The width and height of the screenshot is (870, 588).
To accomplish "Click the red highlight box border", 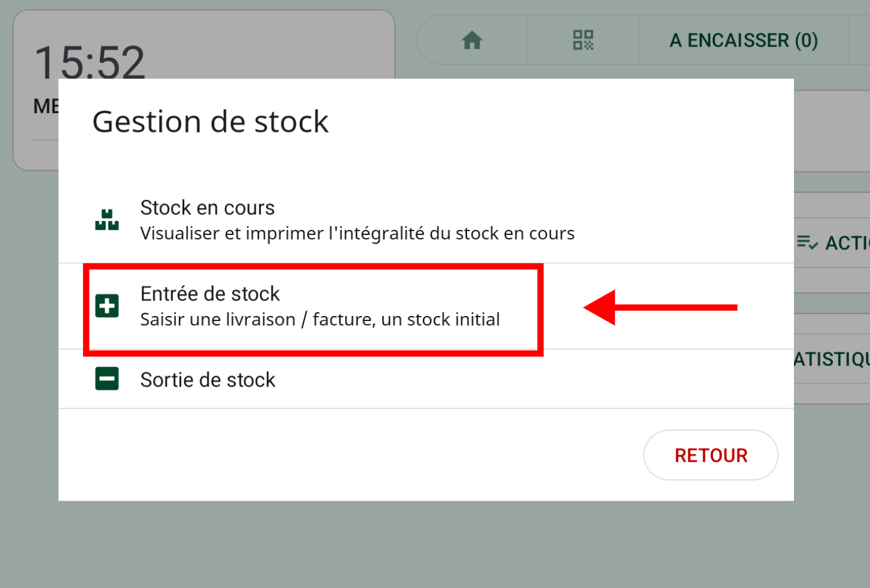I will click(x=540, y=309).
